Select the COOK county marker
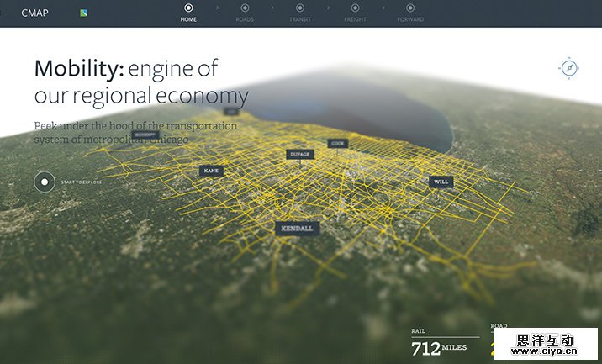The width and height of the screenshot is (602, 364). click(338, 143)
